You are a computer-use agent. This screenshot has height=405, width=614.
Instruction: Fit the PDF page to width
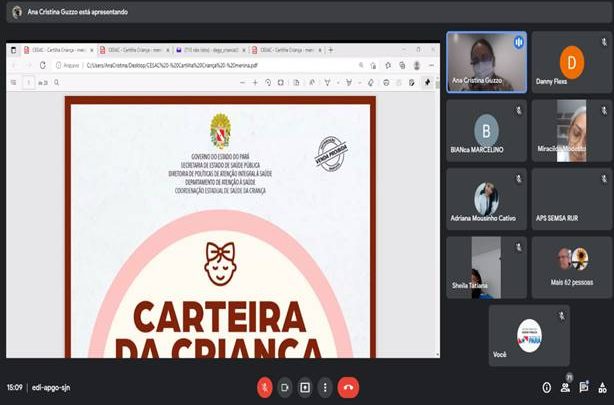click(281, 83)
